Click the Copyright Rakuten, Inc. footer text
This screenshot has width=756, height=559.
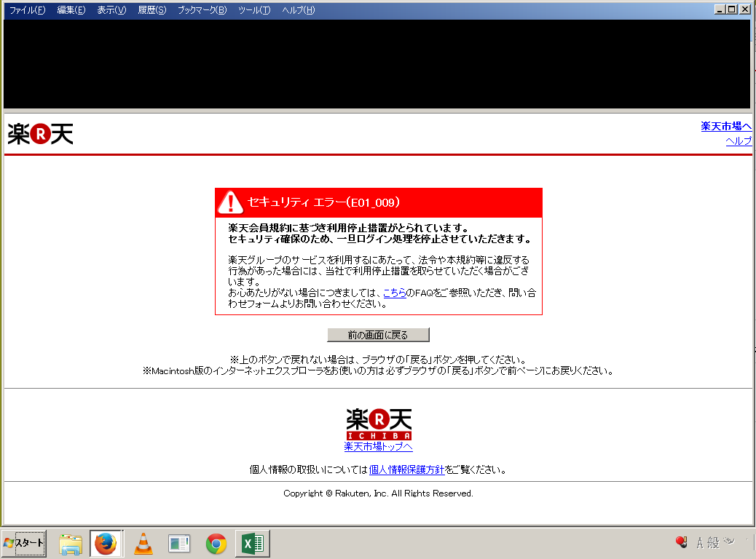pyautogui.click(x=378, y=493)
